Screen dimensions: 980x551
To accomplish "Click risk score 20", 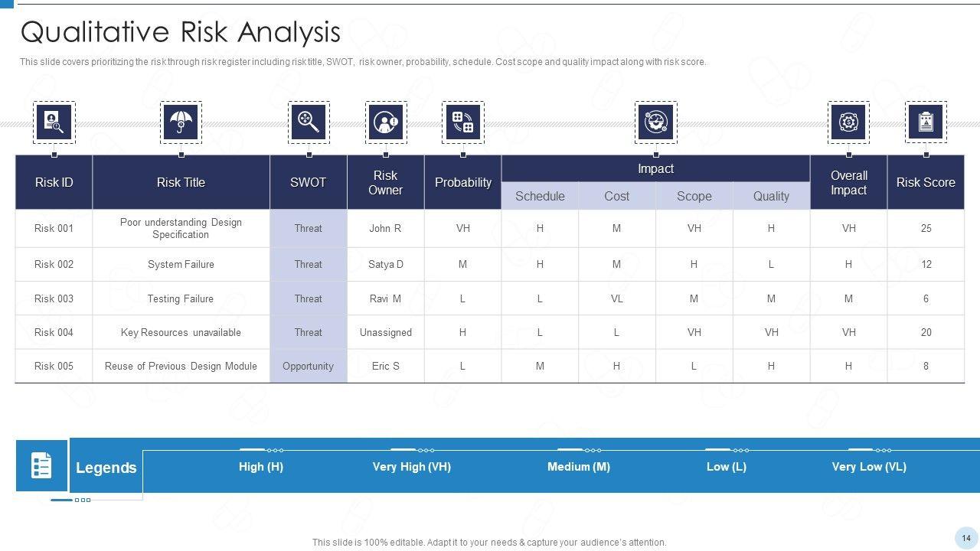I will 926,332.
